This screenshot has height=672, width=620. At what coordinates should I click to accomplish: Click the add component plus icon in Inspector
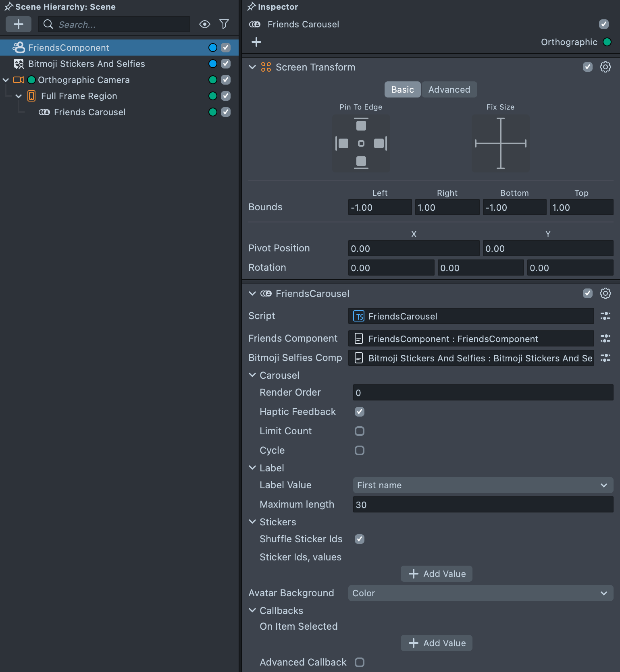coord(256,42)
